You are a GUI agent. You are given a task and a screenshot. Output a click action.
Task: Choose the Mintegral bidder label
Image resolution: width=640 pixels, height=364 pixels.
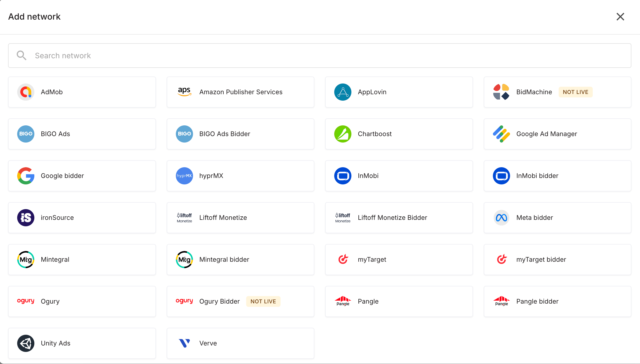pos(224,260)
